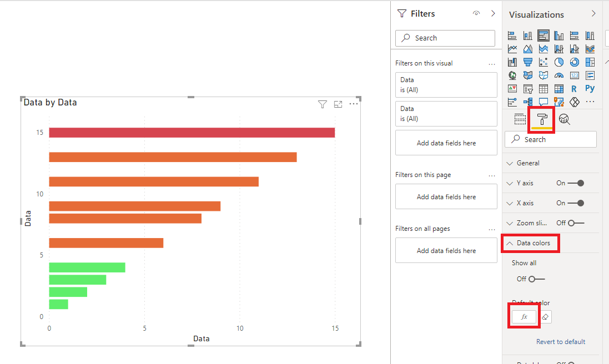Activate Focus mode icon on the visual
This screenshot has width=609, height=364.
338,104
